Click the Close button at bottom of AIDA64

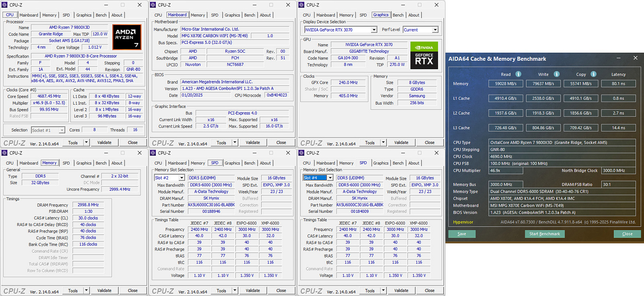click(x=627, y=234)
